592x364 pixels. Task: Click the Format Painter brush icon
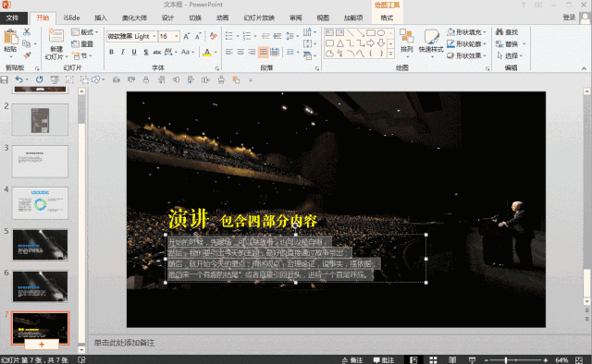tap(27, 55)
